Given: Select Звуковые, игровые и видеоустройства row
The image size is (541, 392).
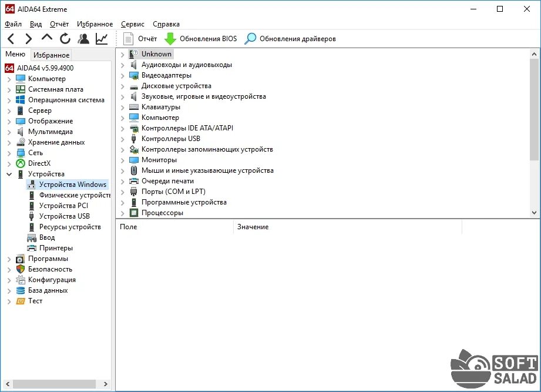Looking at the screenshot, I should [204, 96].
